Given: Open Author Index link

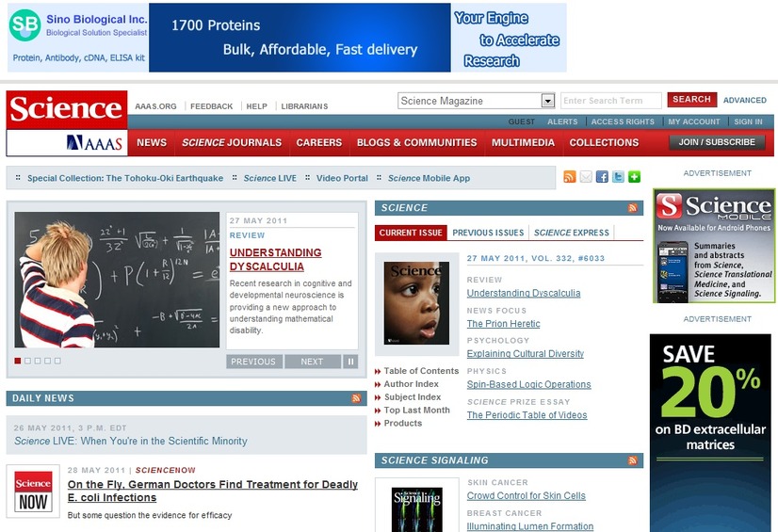Looking at the screenshot, I should 412,384.
